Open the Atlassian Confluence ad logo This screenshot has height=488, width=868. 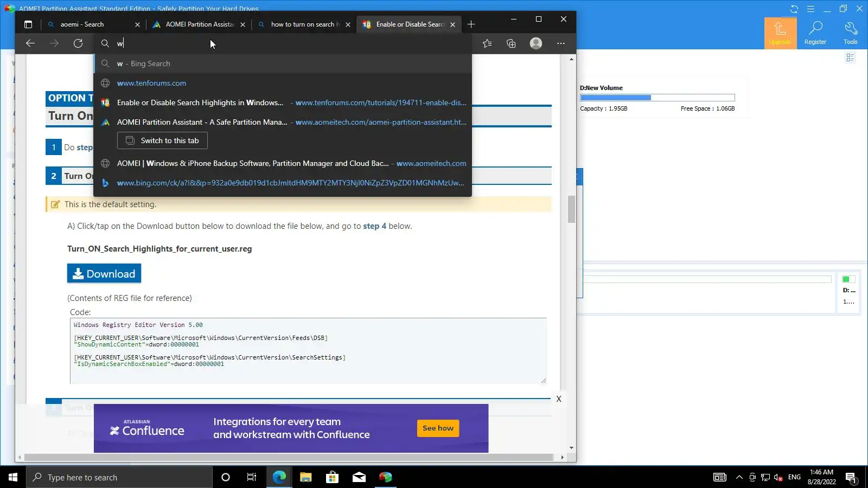tap(147, 428)
